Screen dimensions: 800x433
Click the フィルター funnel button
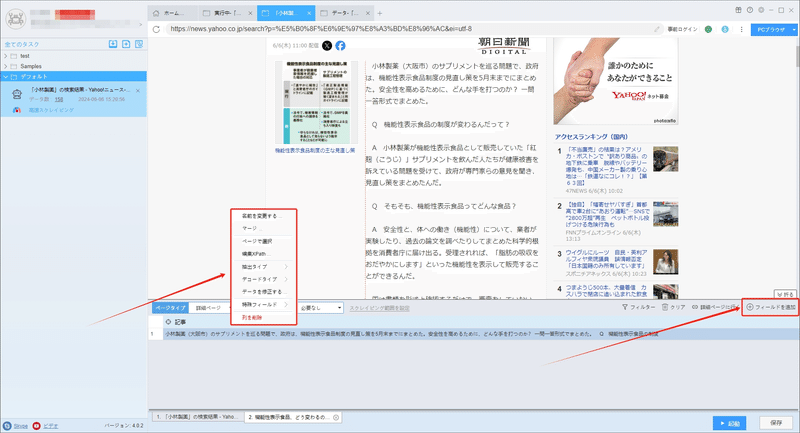pos(638,308)
